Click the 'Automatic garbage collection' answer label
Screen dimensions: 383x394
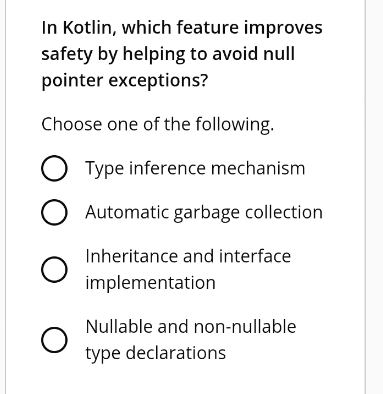pos(204,213)
